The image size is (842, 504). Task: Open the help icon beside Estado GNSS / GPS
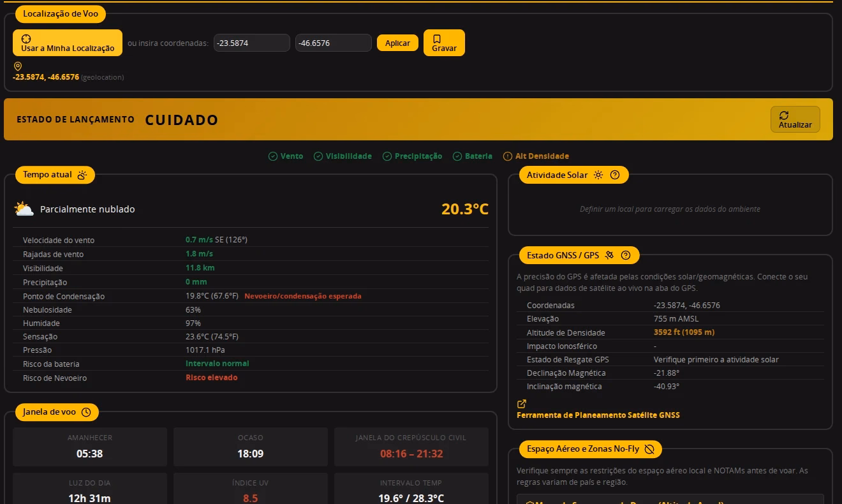[626, 255]
